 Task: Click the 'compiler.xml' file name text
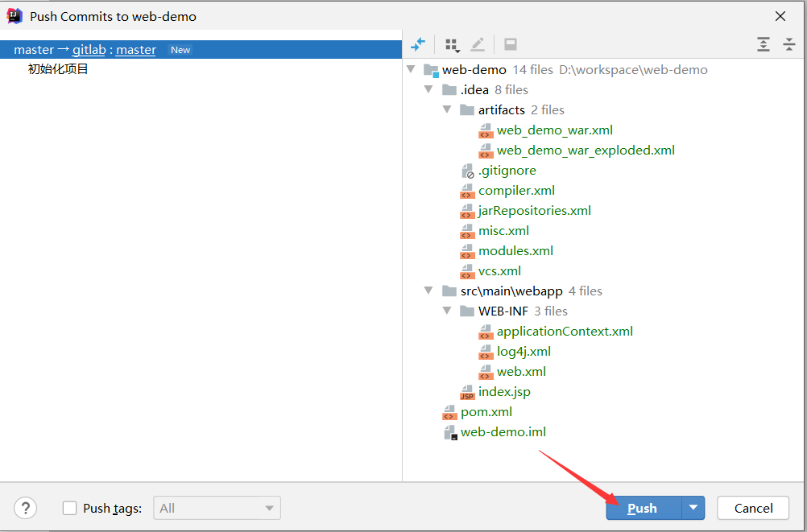point(516,191)
